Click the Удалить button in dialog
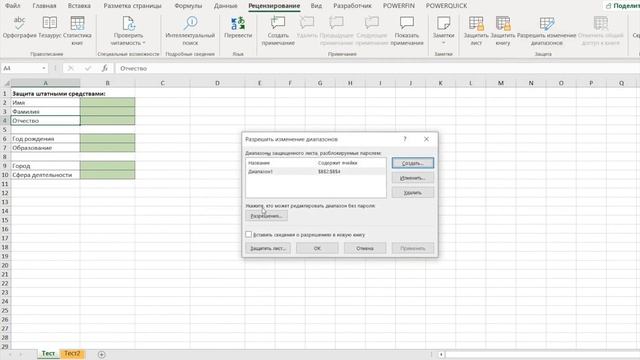640x360 pixels. click(413, 193)
